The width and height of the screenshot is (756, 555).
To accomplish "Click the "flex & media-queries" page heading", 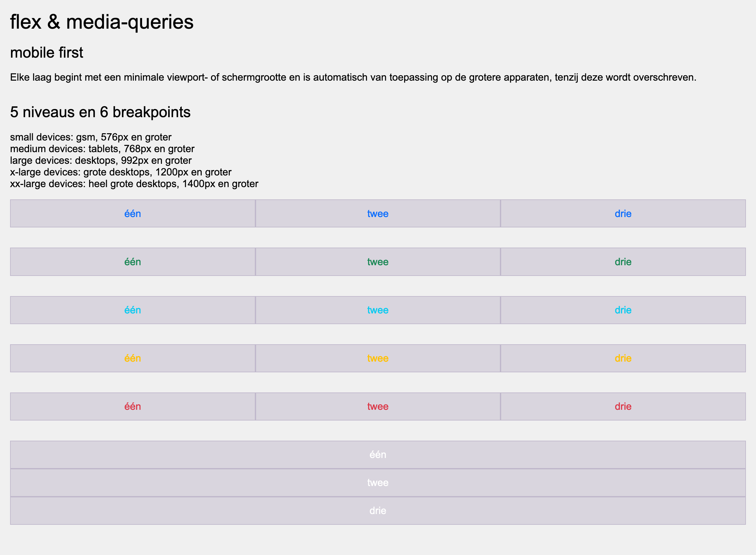I will click(102, 22).
